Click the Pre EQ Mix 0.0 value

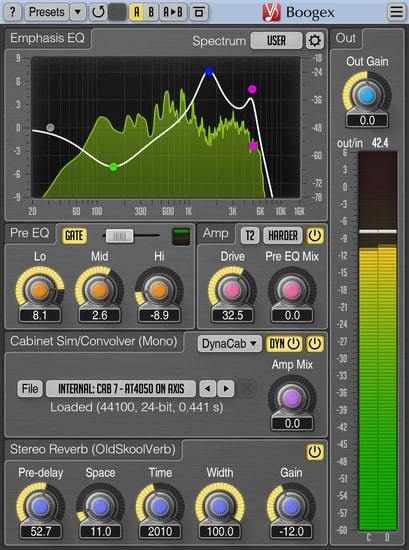pyautogui.click(x=292, y=315)
